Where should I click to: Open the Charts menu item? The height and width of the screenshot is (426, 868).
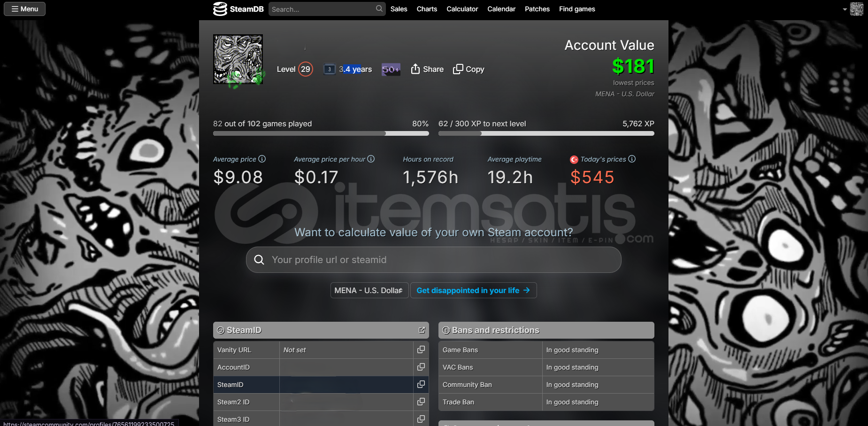tap(427, 9)
